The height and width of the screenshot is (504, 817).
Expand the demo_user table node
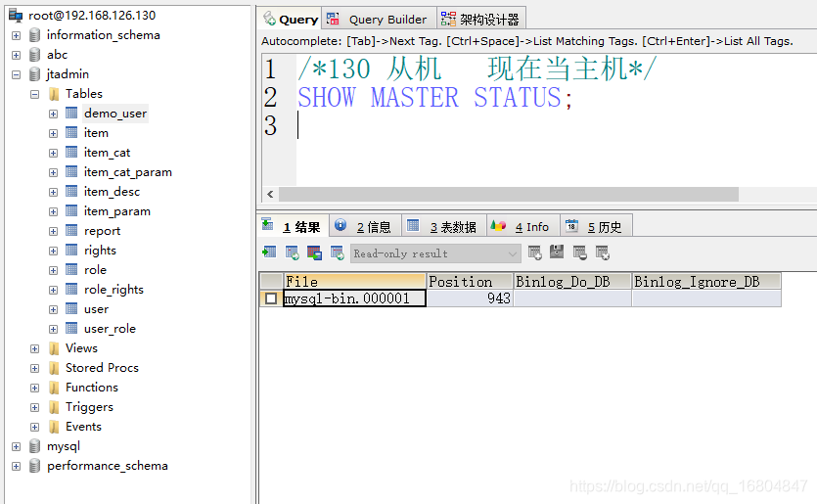53,114
